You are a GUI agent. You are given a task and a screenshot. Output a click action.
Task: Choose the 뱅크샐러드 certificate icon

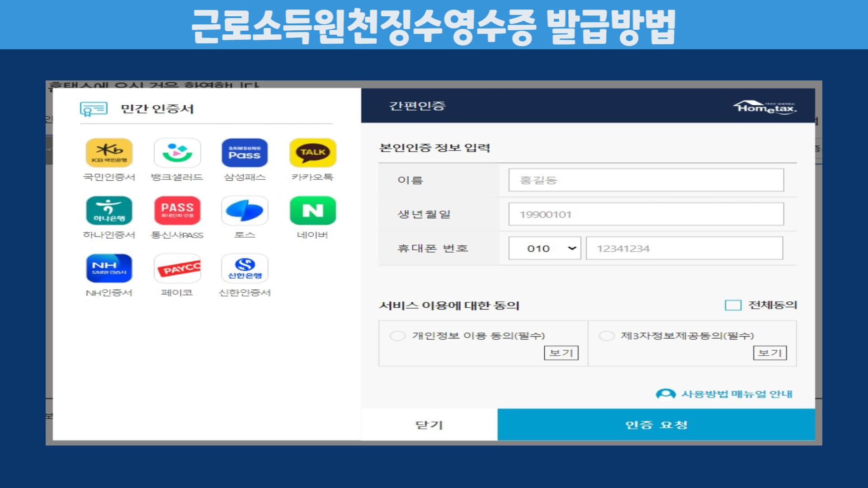[177, 153]
